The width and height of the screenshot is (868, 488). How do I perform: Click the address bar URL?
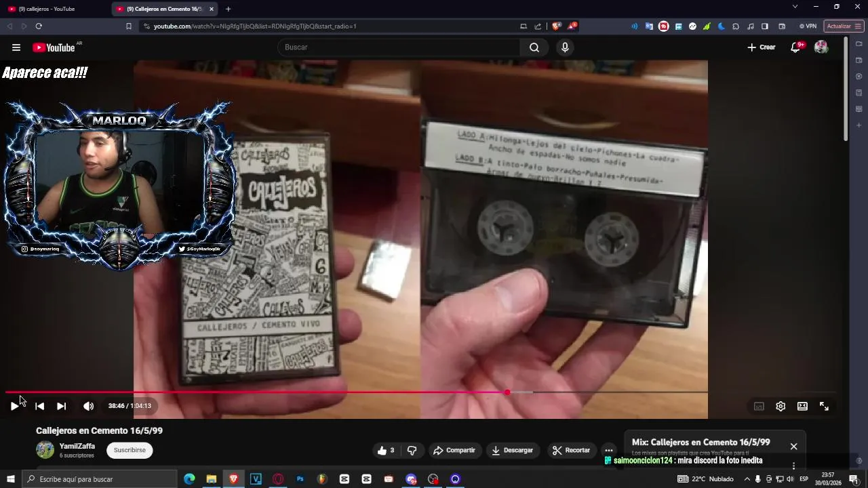click(255, 26)
